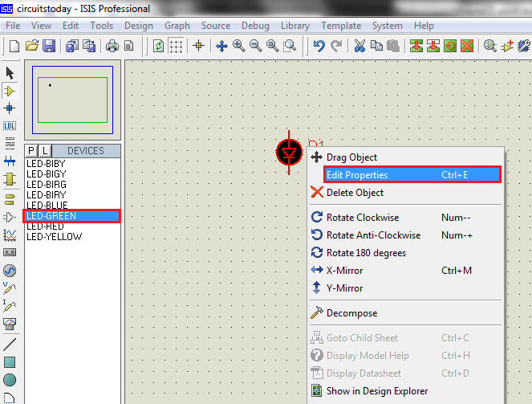This screenshot has width=532, height=404.
Task: Open the Library menu
Action: [x=294, y=26]
